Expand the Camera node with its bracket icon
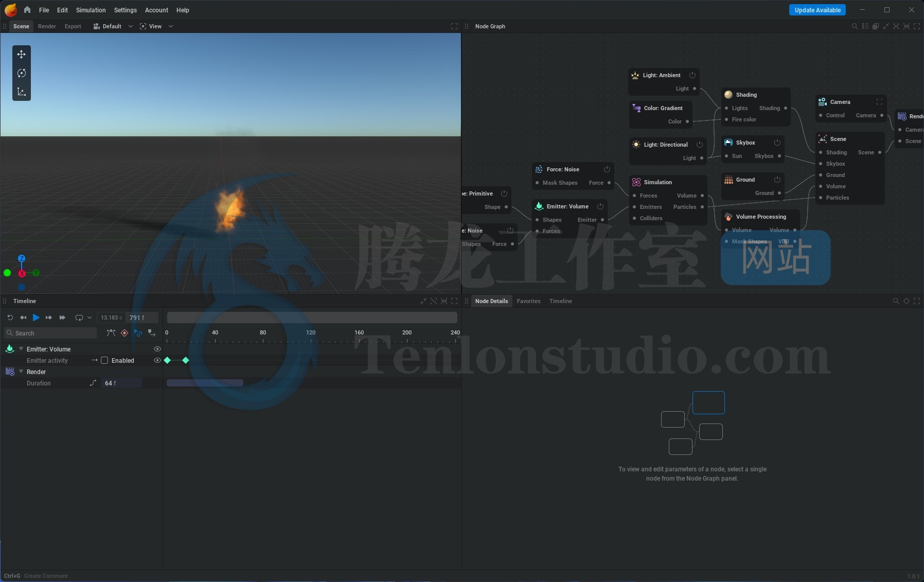924x582 pixels. coord(879,102)
